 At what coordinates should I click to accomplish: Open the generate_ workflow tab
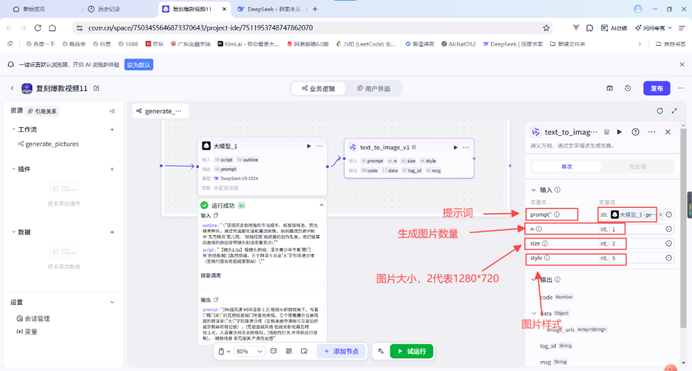(x=160, y=111)
